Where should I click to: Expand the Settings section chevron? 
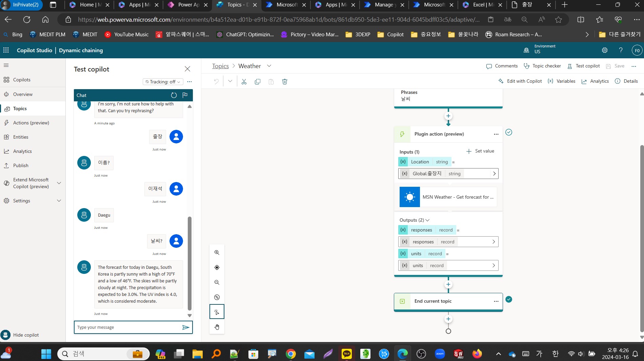[59, 201]
